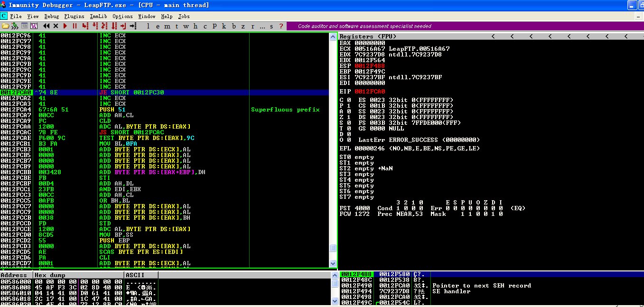This screenshot has width=644, height=307.
Task: Click disassembly scrollbar down arrow
Action: click(x=333, y=263)
